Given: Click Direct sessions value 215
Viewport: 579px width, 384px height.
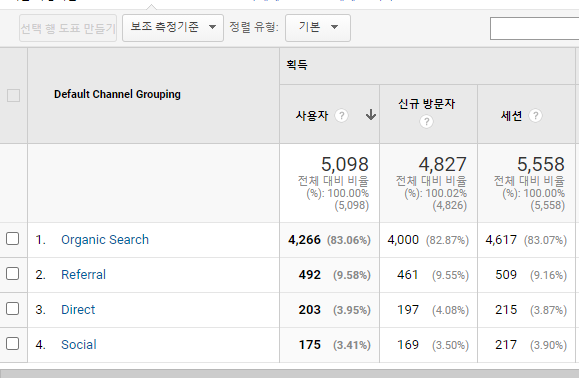Looking at the screenshot, I should pyautogui.click(x=506, y=309).
